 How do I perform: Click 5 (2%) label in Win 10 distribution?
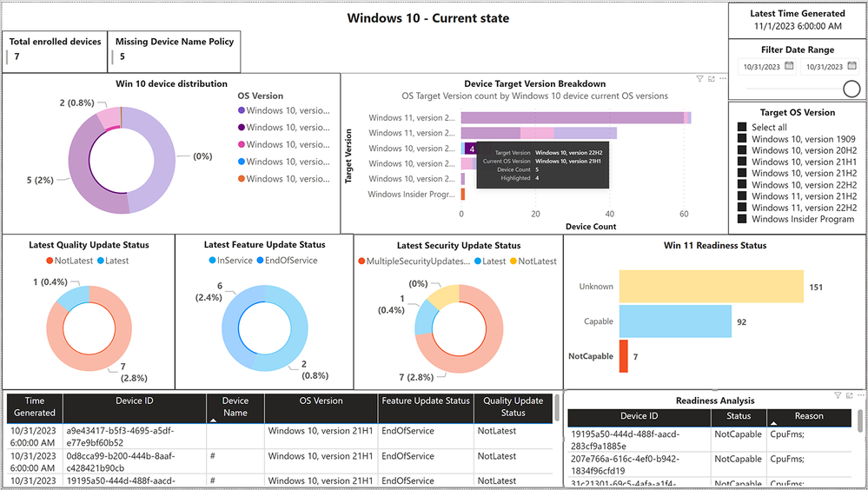[x=40, y=180]
